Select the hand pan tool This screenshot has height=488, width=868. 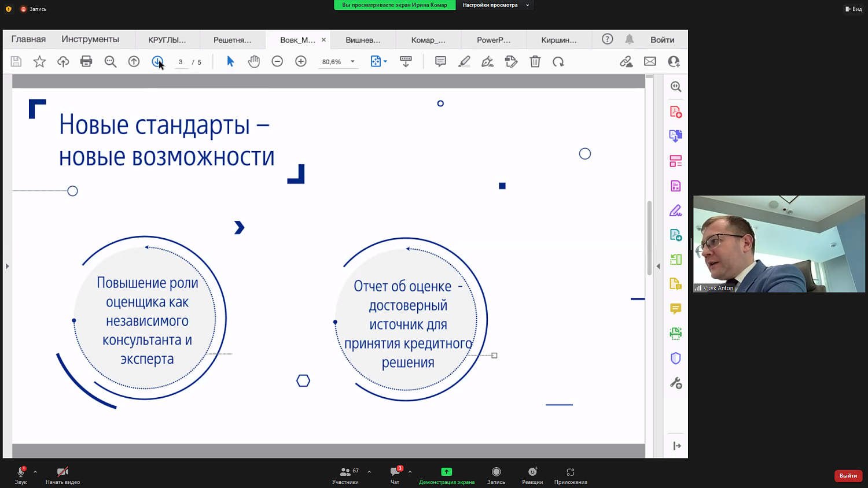click(x=253, y=61)
